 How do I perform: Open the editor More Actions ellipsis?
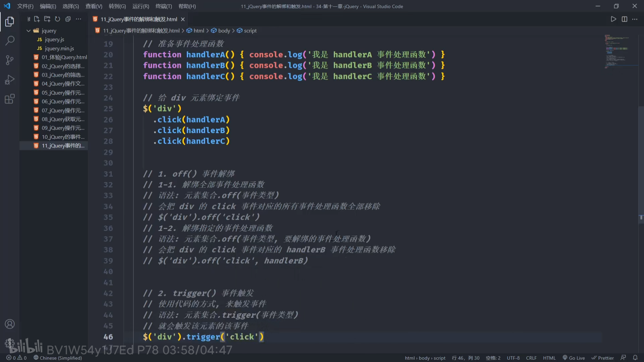[635, 19]
